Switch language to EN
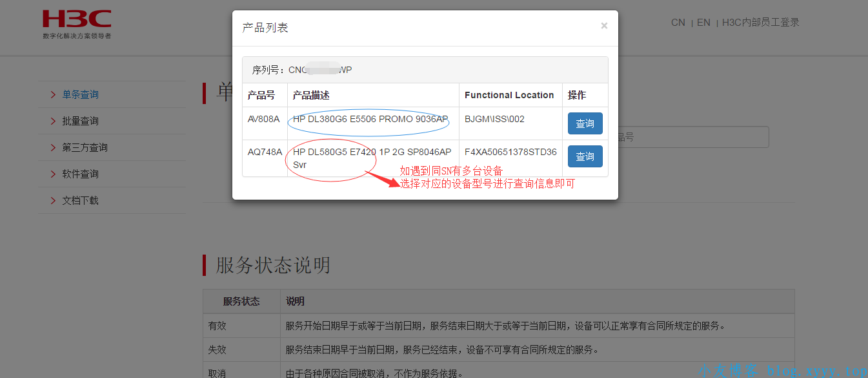The image size is (868, 378). coord(703,23)
